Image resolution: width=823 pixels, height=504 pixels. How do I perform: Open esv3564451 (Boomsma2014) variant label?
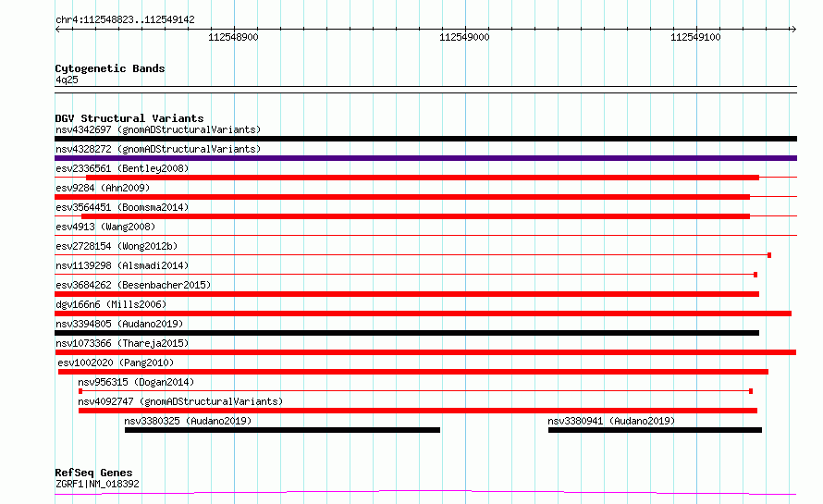[x=122, y=207]
